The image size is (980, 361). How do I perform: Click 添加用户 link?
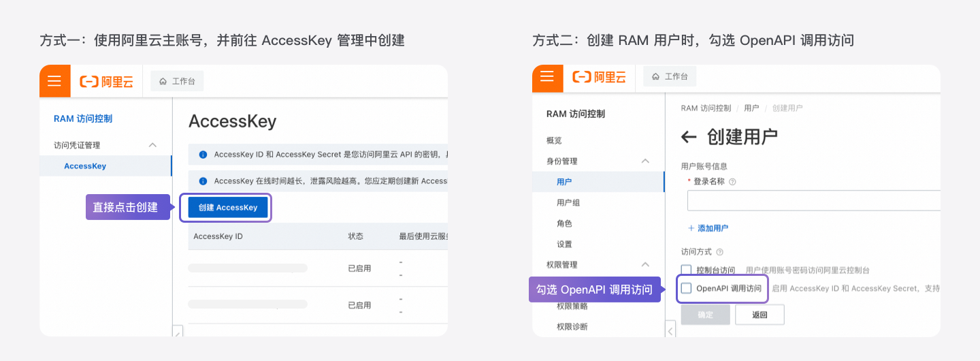point(708,228)
